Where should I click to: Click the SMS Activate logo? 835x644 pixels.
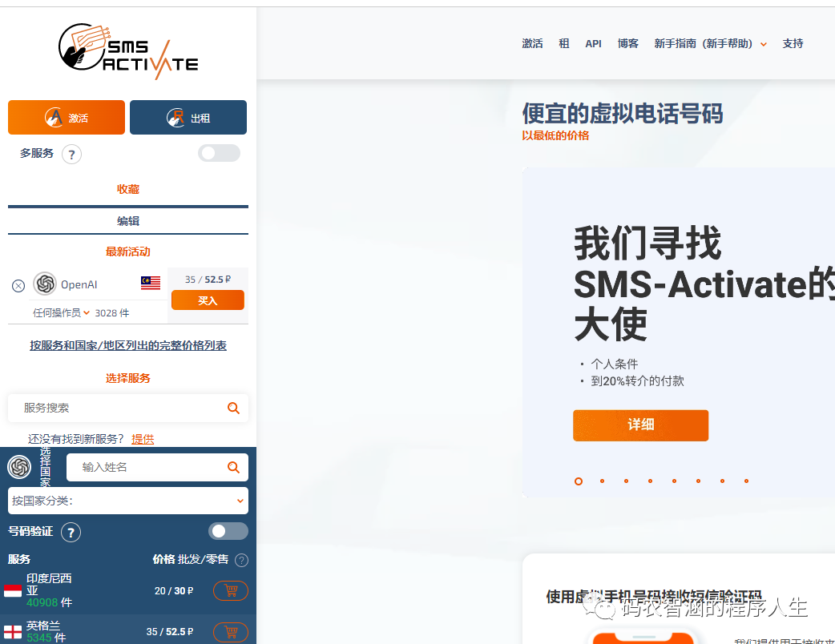coord(127,51)
